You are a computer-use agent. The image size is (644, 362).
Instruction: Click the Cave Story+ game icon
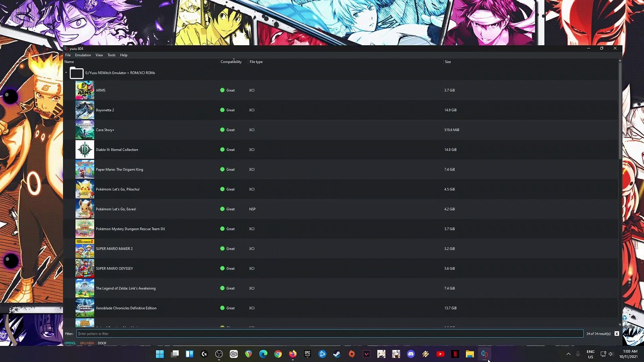(x=85, y=130)
